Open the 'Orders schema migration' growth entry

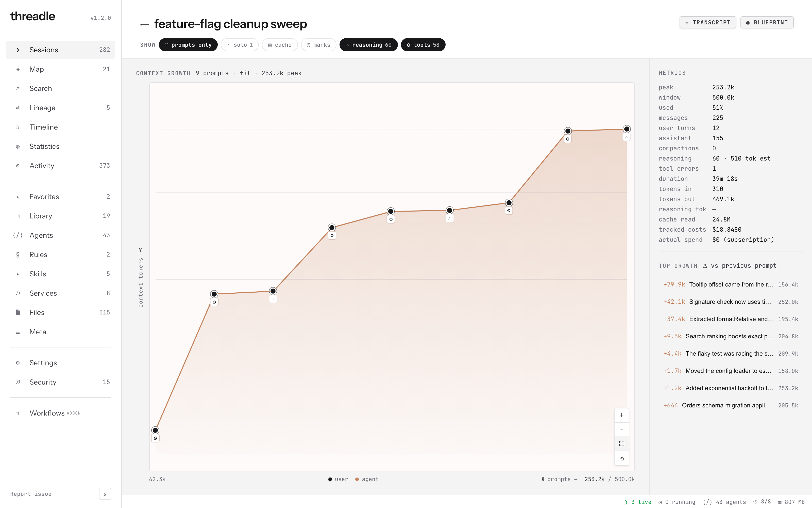click(731, 406)
